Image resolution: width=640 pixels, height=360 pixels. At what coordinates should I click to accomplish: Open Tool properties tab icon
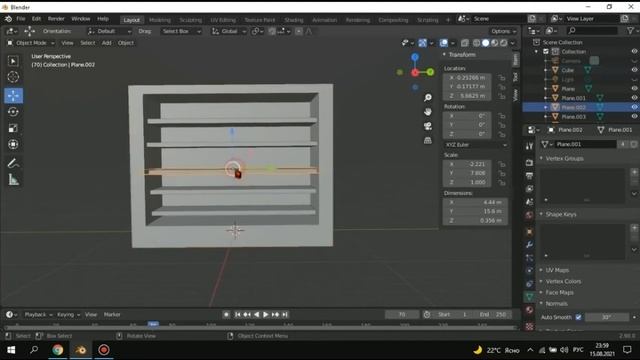[529, 146]
